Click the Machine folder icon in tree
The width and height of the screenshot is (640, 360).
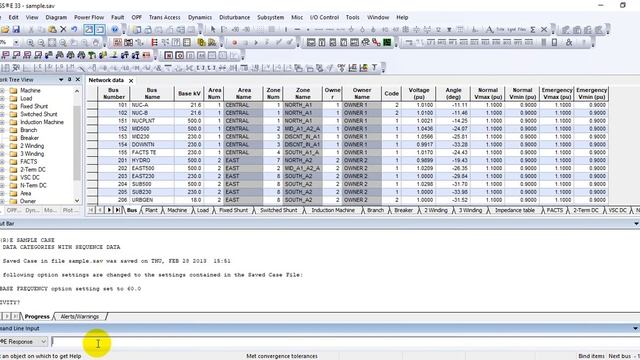(13, 91)
